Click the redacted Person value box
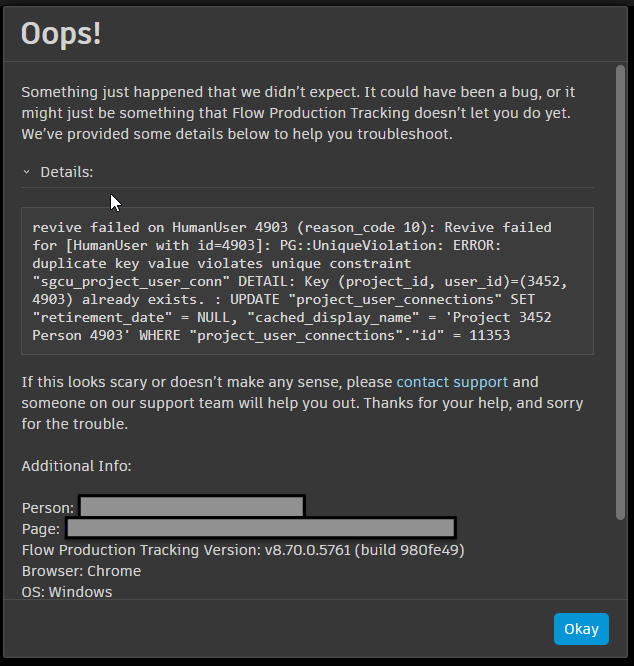This screenshot has width=634, height=666. coord(191,507)
